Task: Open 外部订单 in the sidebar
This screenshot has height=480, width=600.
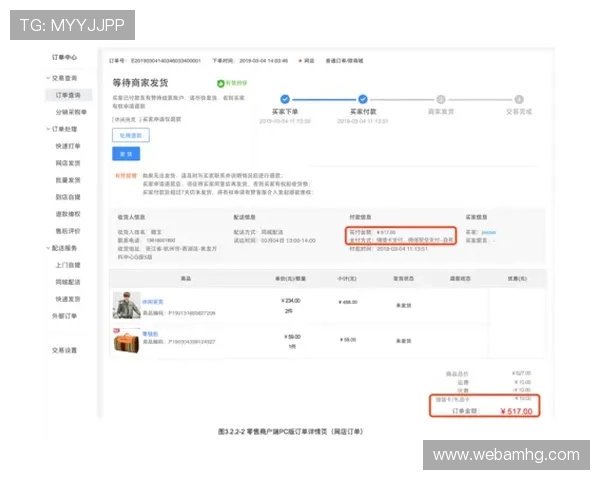Action: coord(64,316)
